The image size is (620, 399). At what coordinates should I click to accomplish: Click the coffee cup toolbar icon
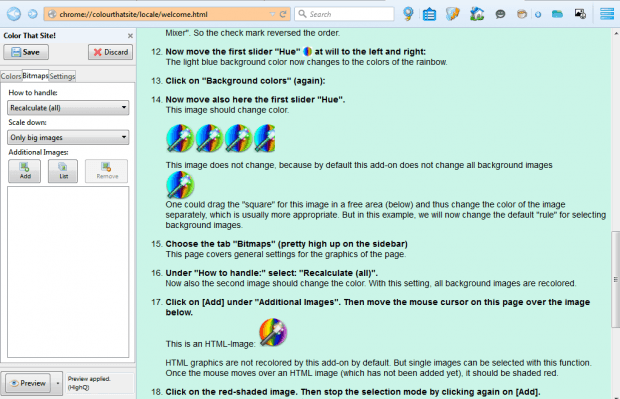pos(522,15)
